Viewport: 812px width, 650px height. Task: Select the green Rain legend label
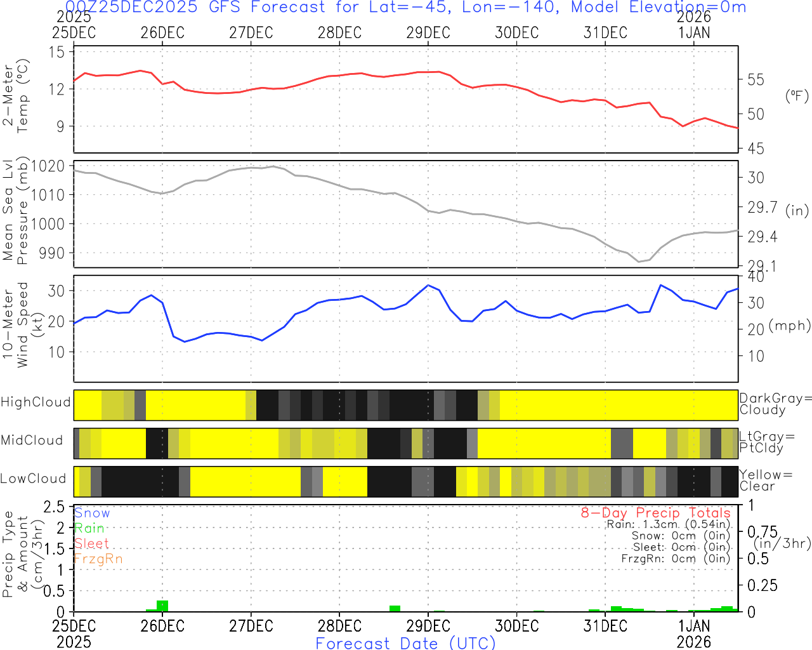click(89, 528)
